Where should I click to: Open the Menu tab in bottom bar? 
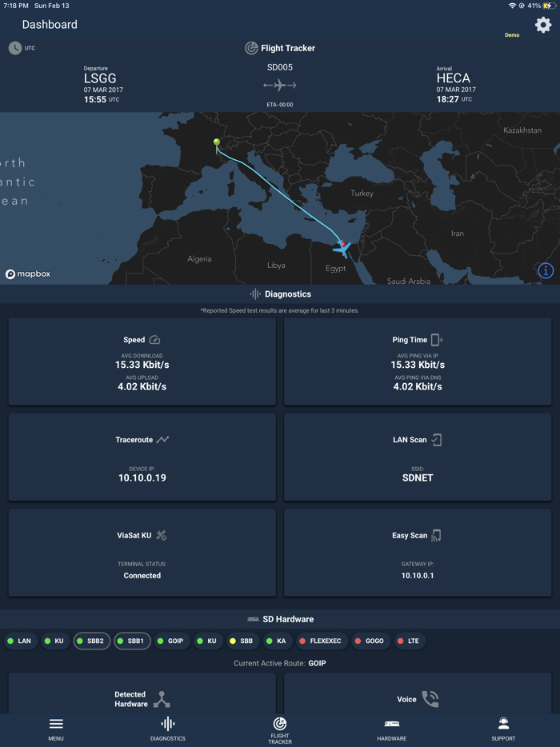click(56, 729)
